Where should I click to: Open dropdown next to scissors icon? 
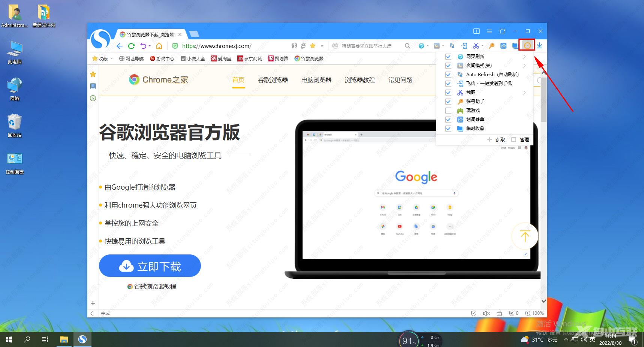[x=482, y=46]
